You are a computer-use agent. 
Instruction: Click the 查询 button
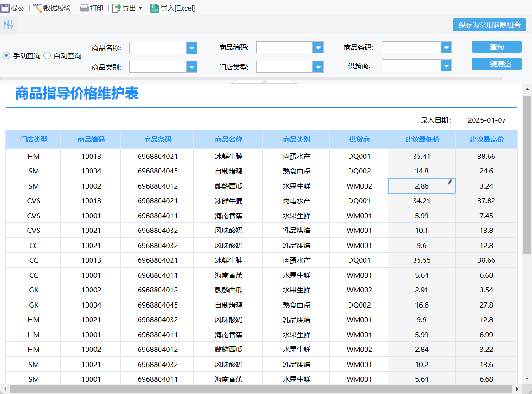[x=496, y=47]
